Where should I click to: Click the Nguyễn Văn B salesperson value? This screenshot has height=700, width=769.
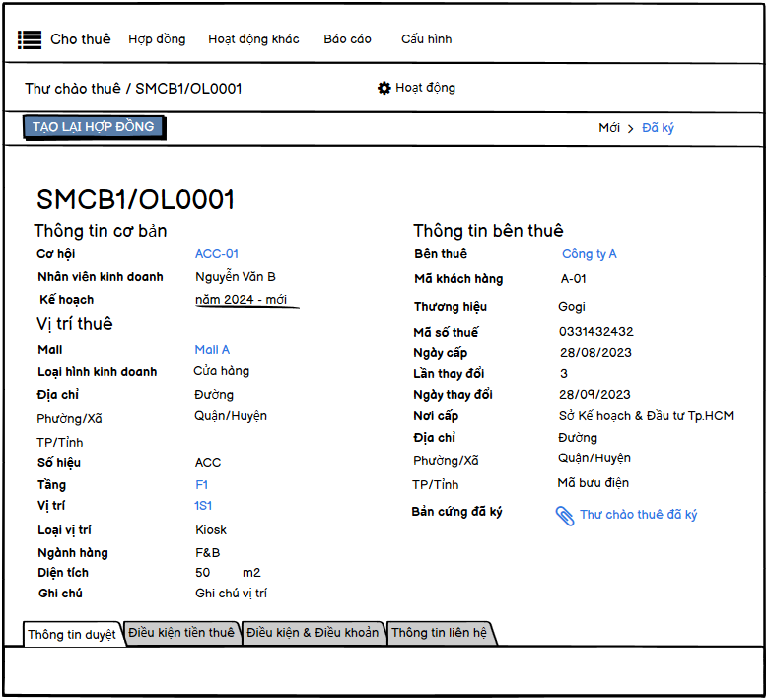pyautogui.click(x=236, y=277)
